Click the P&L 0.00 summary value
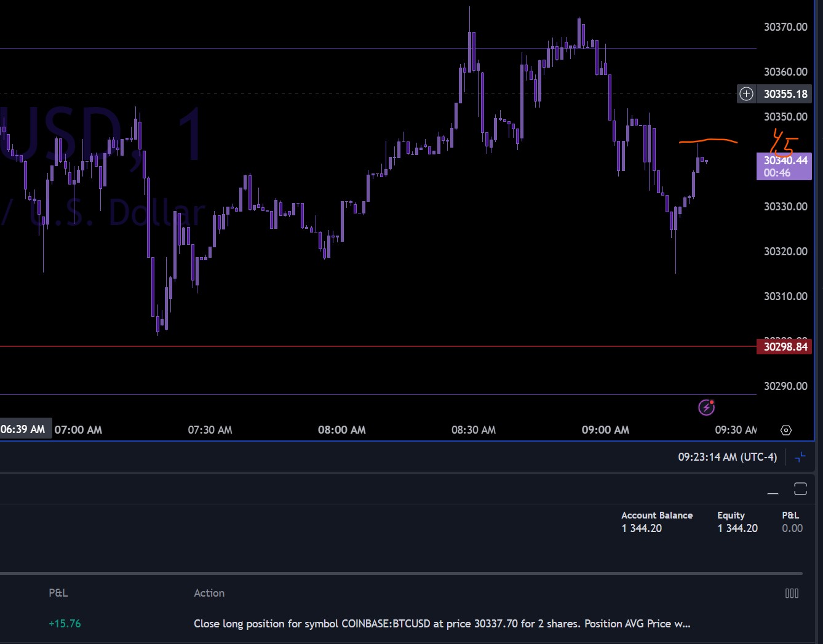This screenshot has height=644, width=823. [x=792, y=528]
